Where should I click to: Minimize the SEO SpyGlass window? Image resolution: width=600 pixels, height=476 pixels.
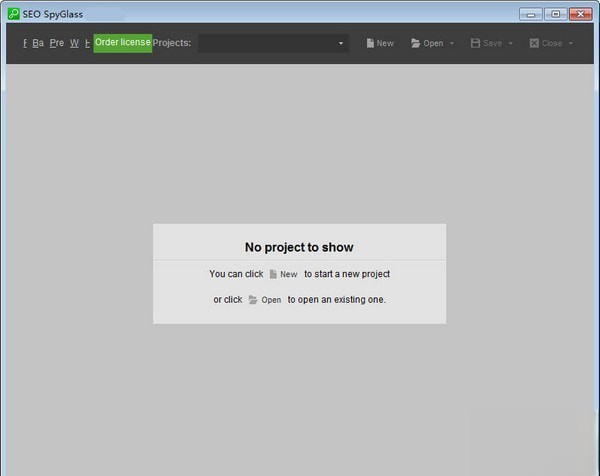point(531,14)
